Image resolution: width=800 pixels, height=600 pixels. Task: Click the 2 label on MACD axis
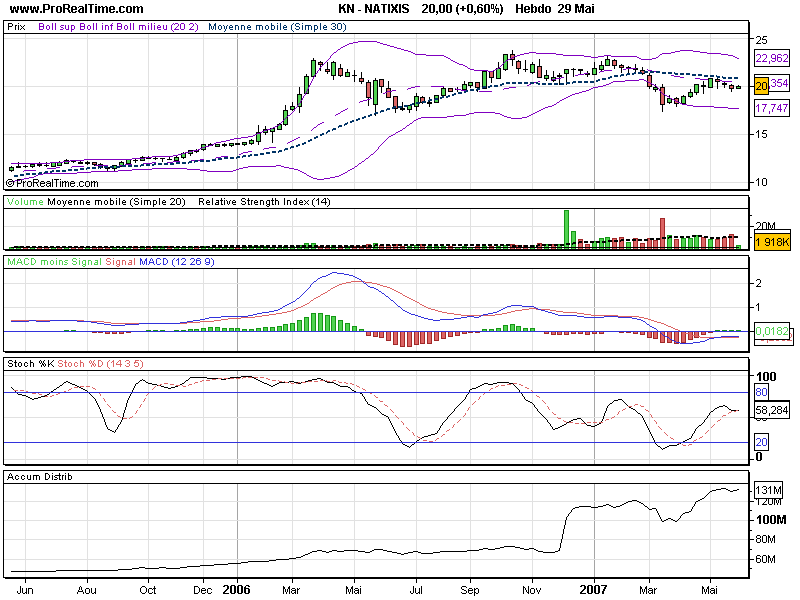(x=758, y=283)
